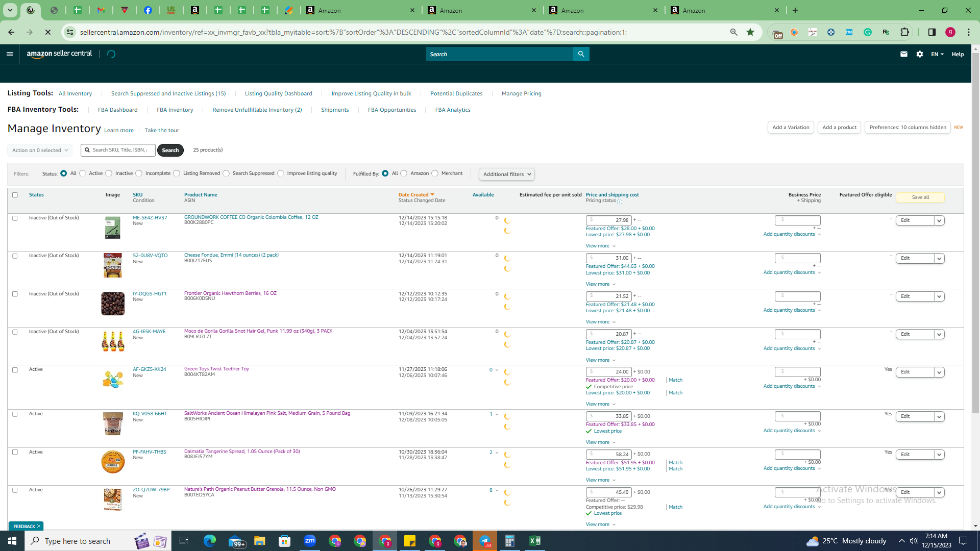Select the Incomplete status filter
This screenshot has width=980, height=551.
pyautogui.click(x=139, y=173)
